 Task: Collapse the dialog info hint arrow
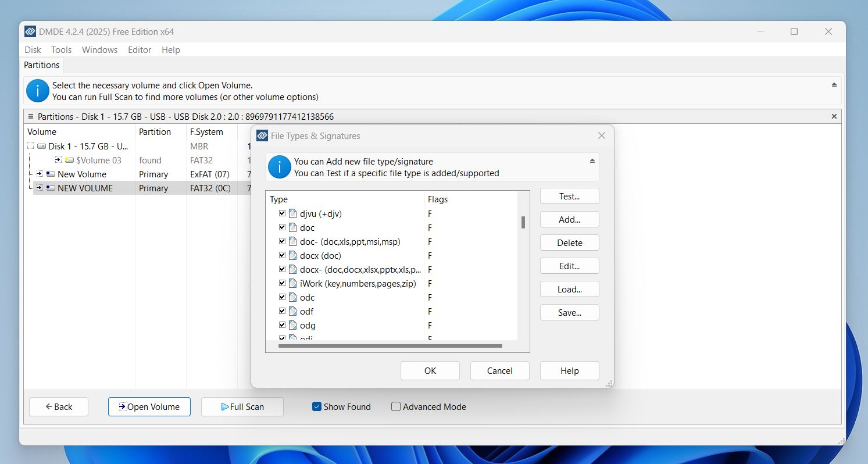(x=592, y=161)
